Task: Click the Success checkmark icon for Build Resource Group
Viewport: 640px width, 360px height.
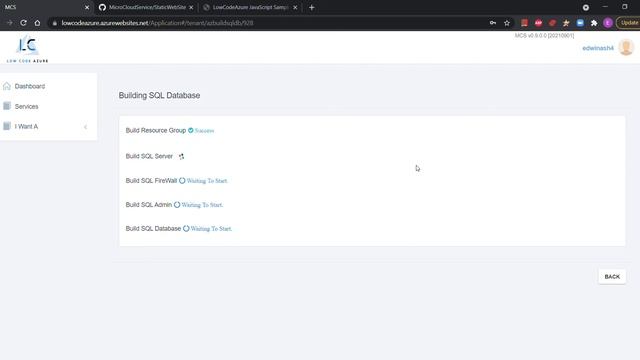Action: coord(191,130)
